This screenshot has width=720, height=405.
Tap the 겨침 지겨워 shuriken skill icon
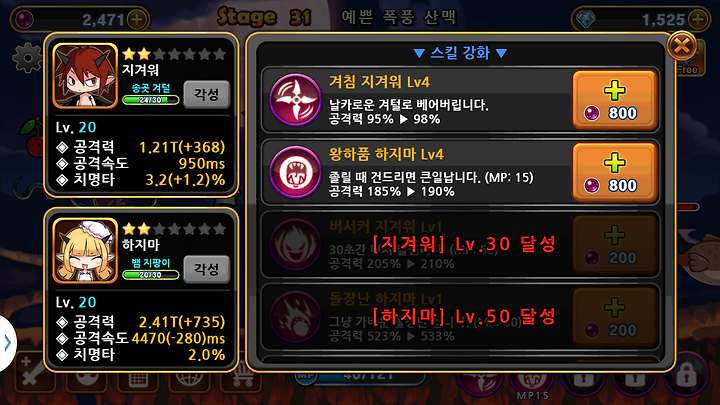coord(295,100)
